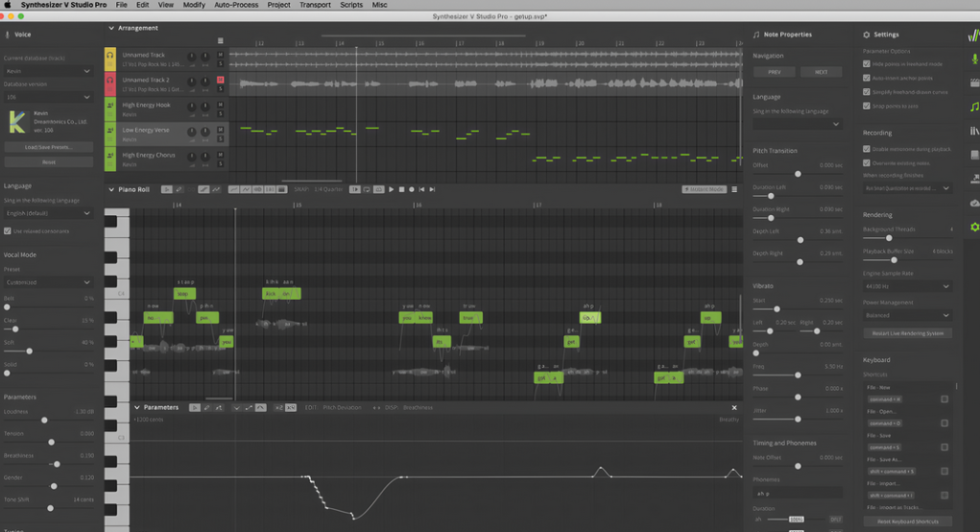This screenshot has height=532, width=980.
Task: Toggle Use relaxed consonants checkbox
Action: coord(8,231)
